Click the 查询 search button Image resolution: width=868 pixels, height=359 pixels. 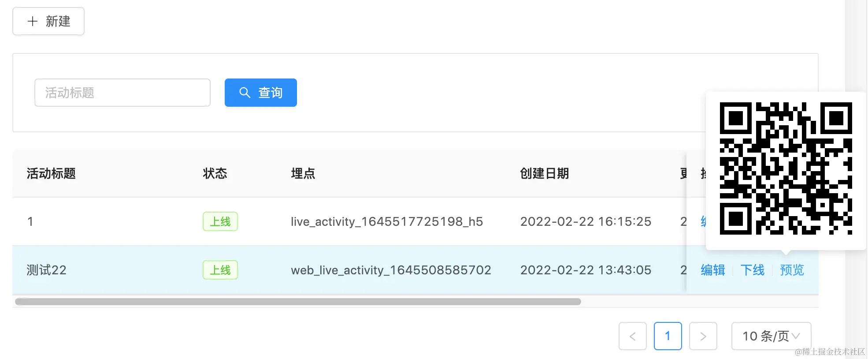tap(261, 93)
